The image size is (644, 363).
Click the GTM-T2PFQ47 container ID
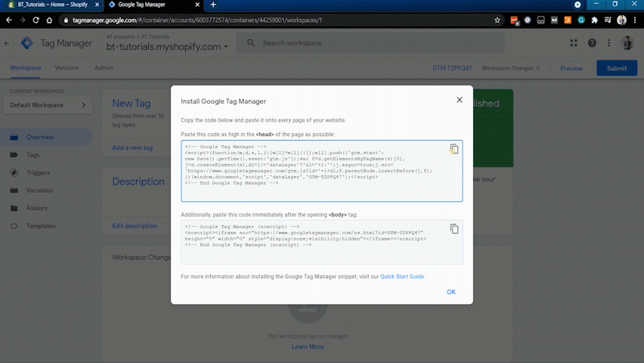pyautogui.click(x=452, y=68)
